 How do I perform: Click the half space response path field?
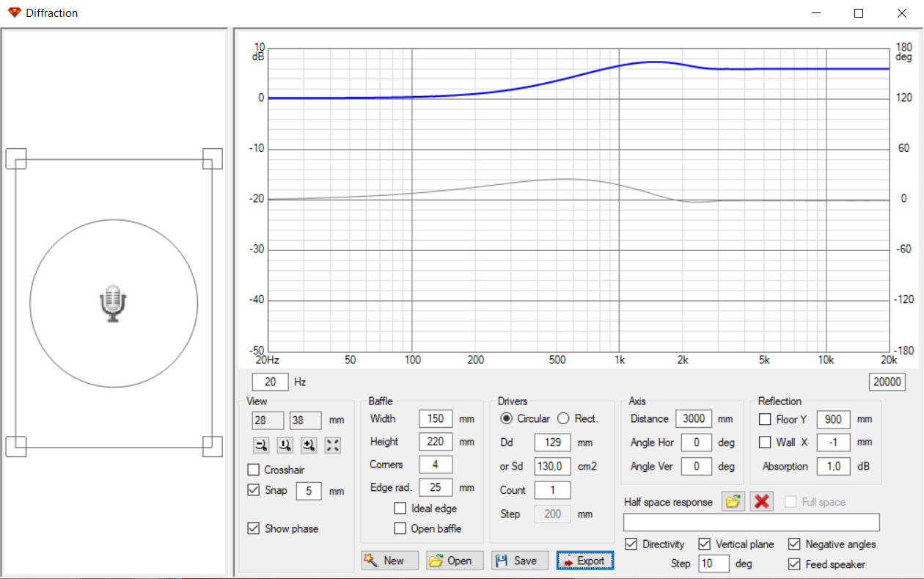[752, 522]
